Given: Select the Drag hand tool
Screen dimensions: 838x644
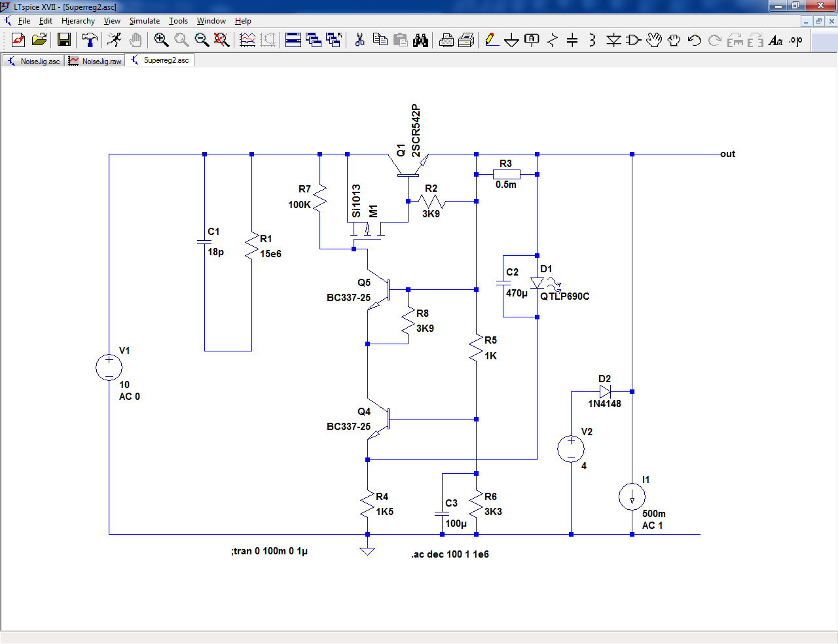Looking at the screenshot, I should coord(674,41).
